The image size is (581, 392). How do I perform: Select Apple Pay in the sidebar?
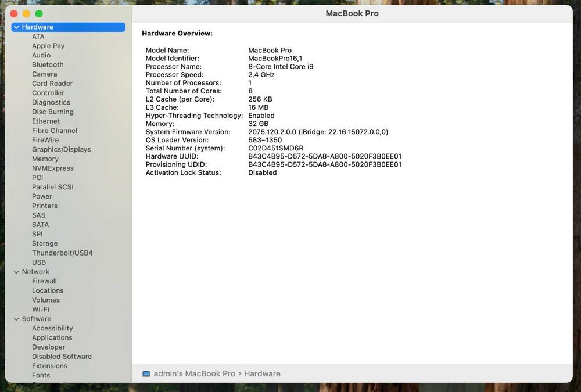[x=48, y=46]
